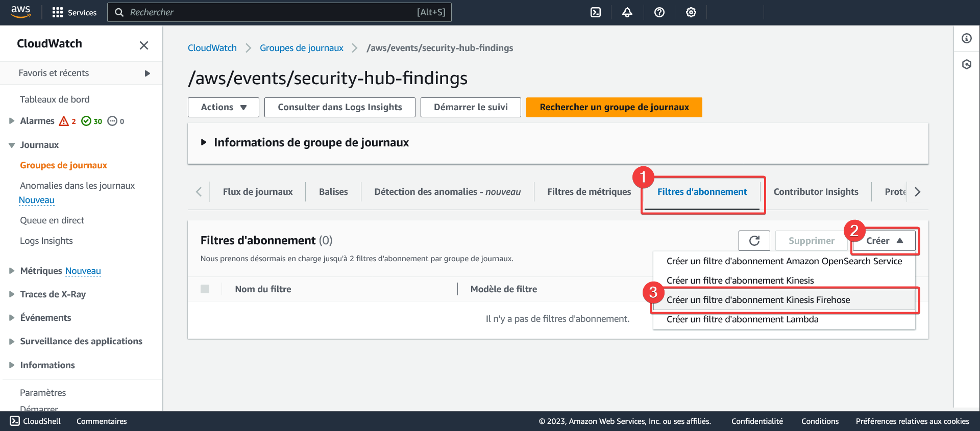Viewport: 980px width, 431px height.
Task: Click the AWS logo home icon
Action: pyautogui.click(x=21, y=12)
